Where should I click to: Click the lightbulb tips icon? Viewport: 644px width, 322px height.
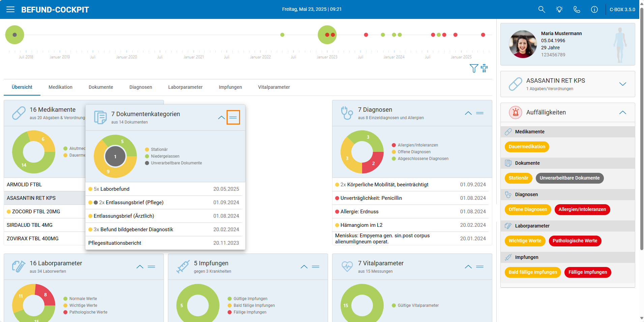tap(559, 9)
